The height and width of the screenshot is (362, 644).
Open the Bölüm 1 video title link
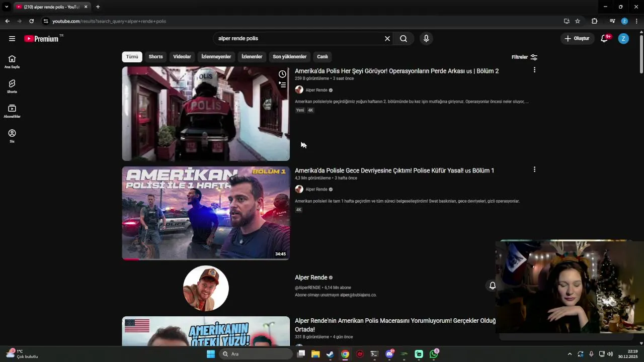[x=394, y=170]
